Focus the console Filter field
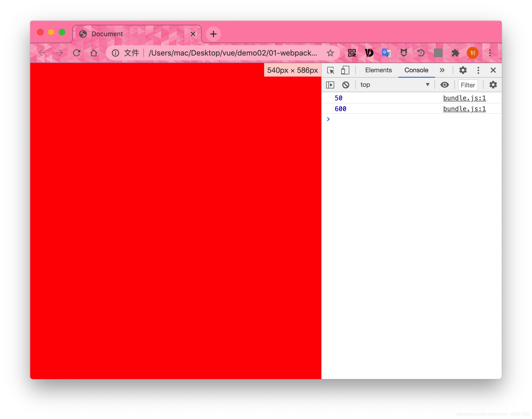Viewport: 532px width, 419px height. pos(468,85)
